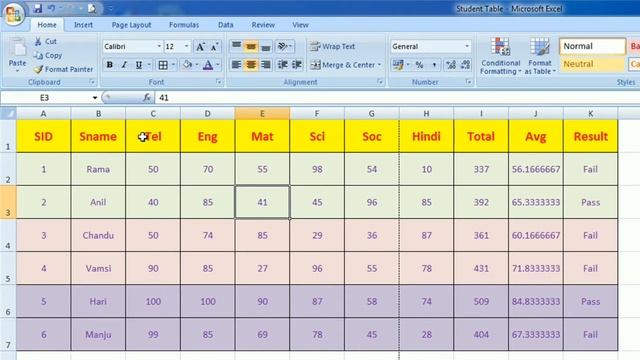Select column E header
The width and height of the screenshot is (640, 360).
262,113
